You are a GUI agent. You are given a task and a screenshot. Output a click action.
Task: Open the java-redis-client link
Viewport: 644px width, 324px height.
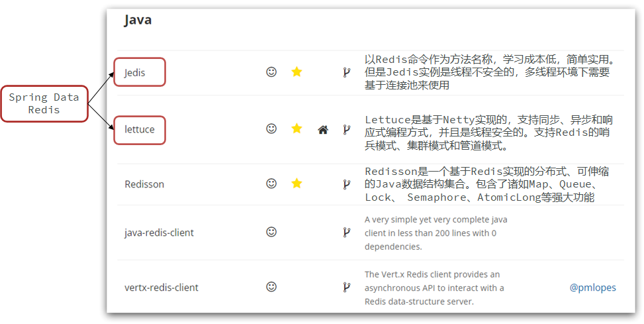159,233
